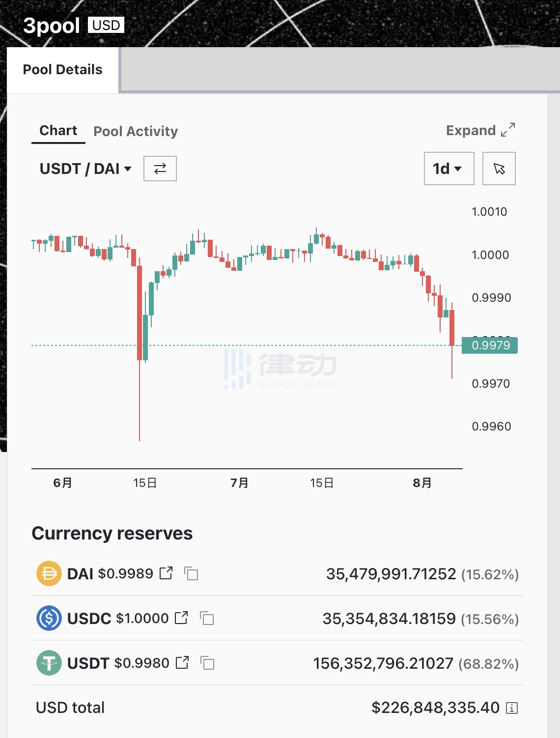Switch to the Pool Activity tab
Image resolution: width=560 pixels, height=738 pixels.
136,131
